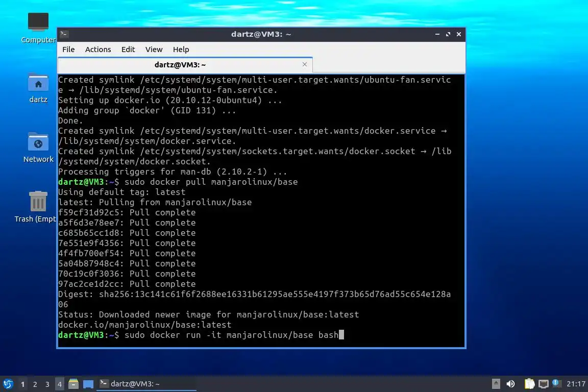Select the dartz home folder icon

pos(38,88)
